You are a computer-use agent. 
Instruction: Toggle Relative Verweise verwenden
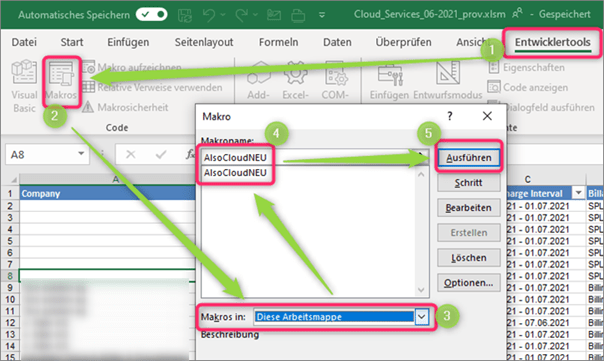pyautogui.click(x=152, y=87)
